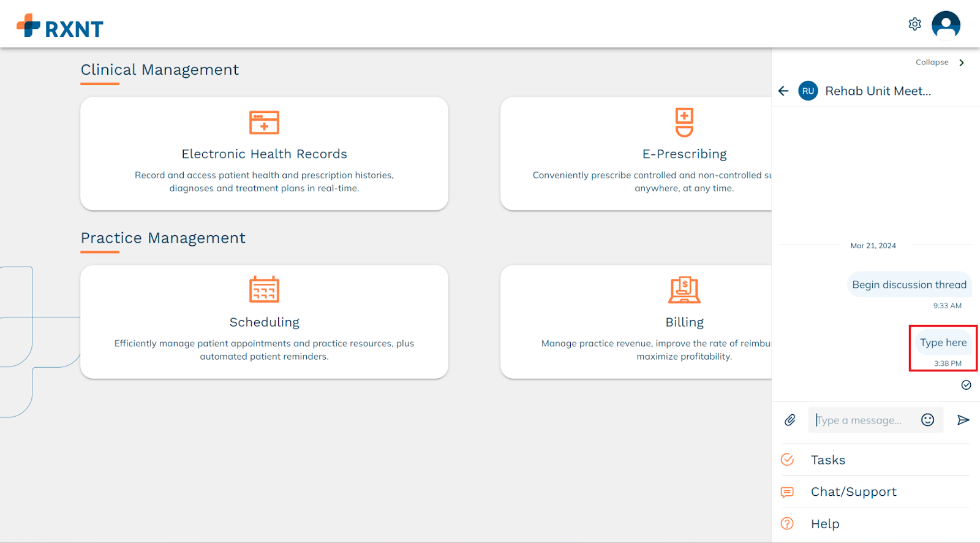Click the Clinical Management heading
Screen dimensions: 980x543
click(160, 70)
